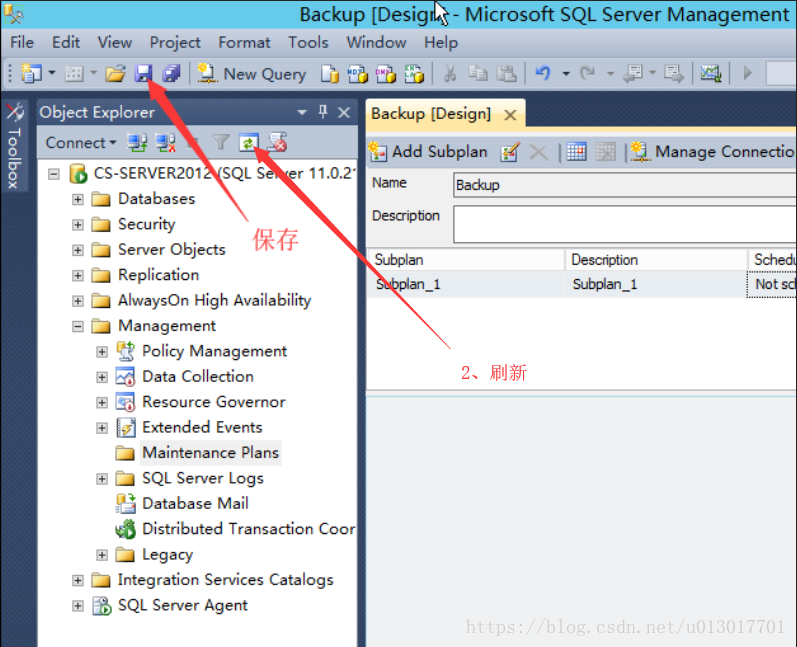Open the Format menu
The height and width of the screenshot is (647, 797).
tap(244, 42)
